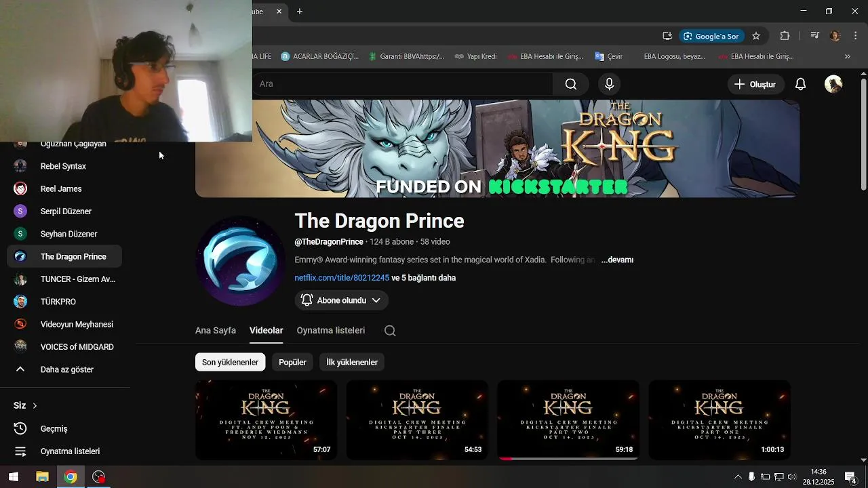Click Videoyun Meyhanesi channel avatar
The width and height of the screenshot is (868, 488).
(20, 325)
